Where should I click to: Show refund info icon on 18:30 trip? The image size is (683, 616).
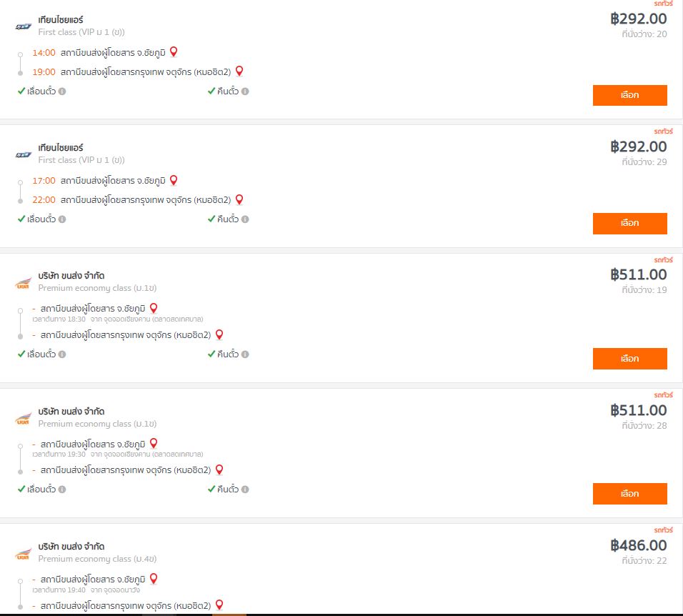(245, 354)
